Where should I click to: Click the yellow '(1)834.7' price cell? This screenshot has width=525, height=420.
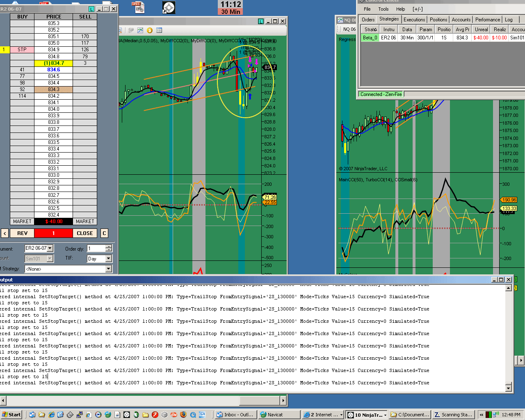coord(54,63)
